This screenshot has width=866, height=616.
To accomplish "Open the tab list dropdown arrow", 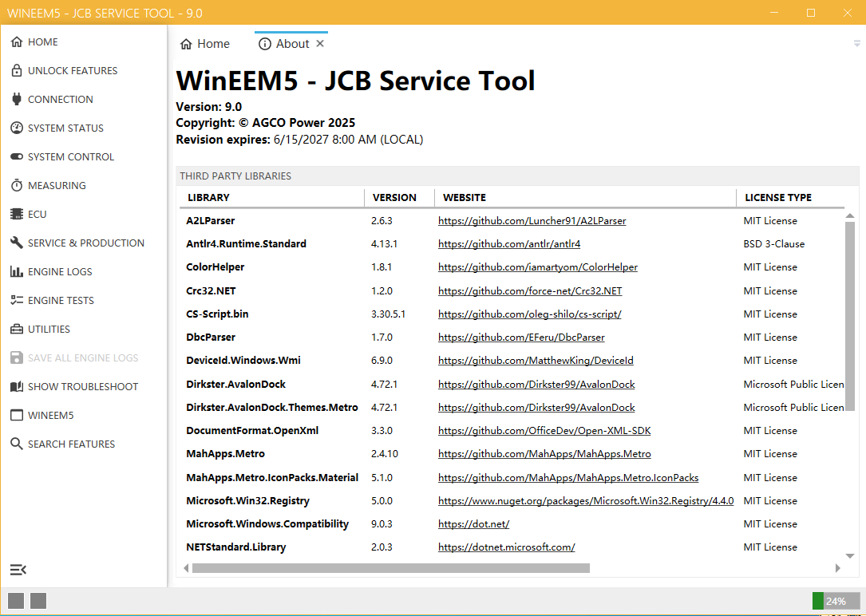I will coord(857,44).
